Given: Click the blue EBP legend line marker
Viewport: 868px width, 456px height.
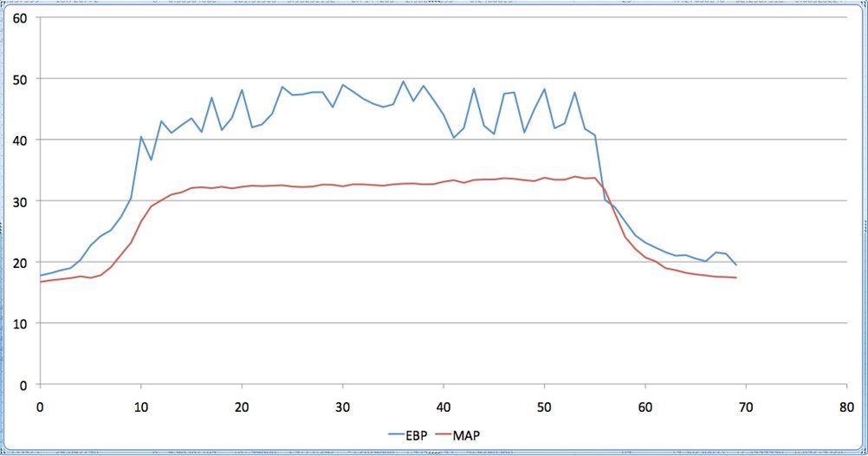Looking at the screenshot, I should (x=396, y=435).
